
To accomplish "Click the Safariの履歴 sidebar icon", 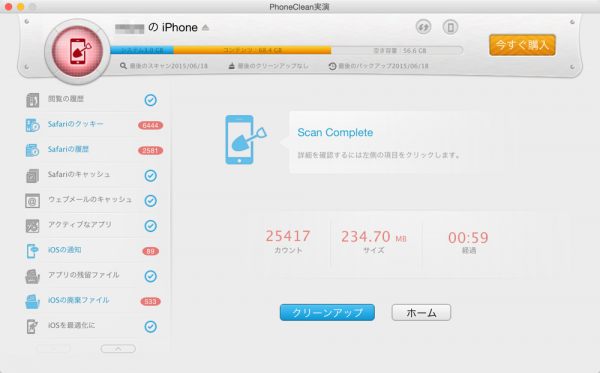I will pyautogui.click(x=33, y=150).
